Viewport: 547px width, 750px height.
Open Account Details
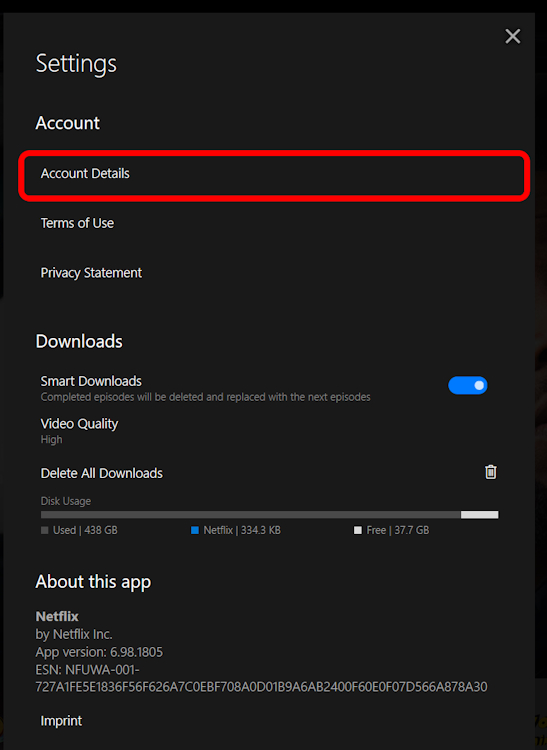tap(274, 174)
